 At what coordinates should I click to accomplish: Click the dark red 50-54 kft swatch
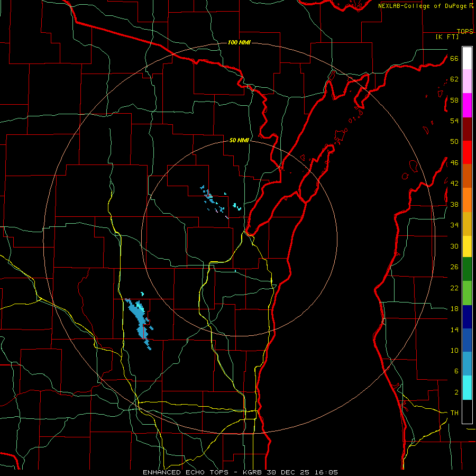point(467,129)
